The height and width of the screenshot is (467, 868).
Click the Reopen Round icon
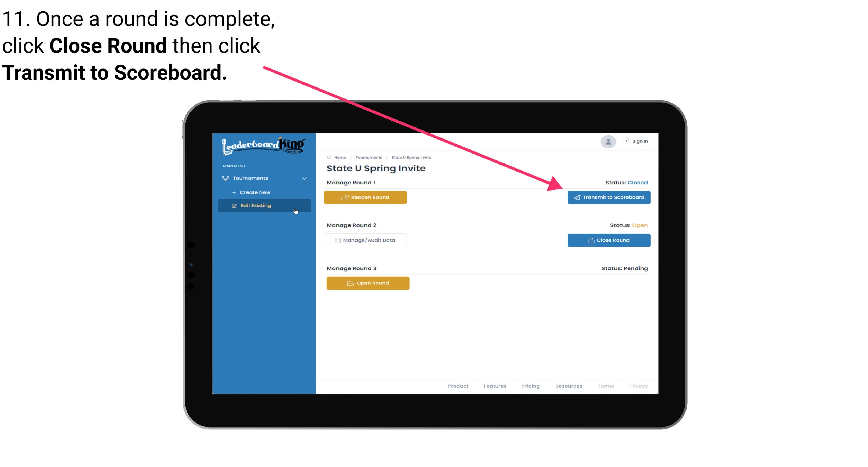pos(345,197)
